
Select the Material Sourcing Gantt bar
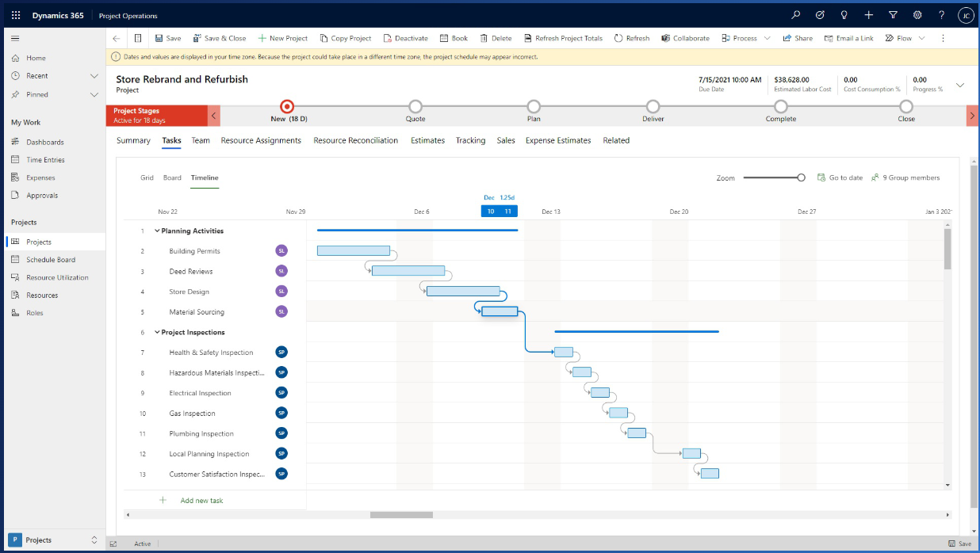click(x=500, y=311)
